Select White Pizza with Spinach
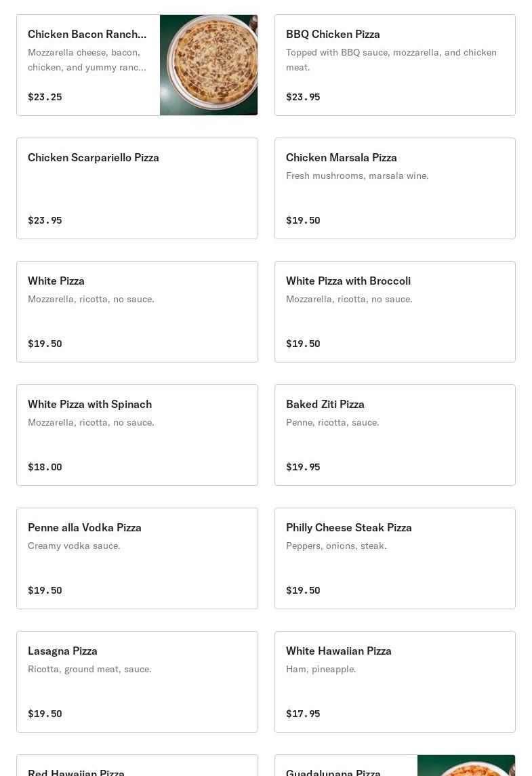This screenshot has height=776, width=532. pyautogui.click(x=137, y=434)
